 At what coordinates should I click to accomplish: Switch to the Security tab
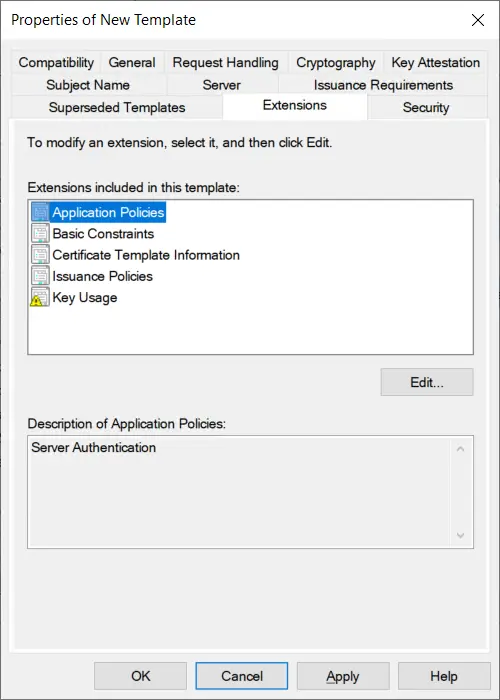tap(426, 108)
